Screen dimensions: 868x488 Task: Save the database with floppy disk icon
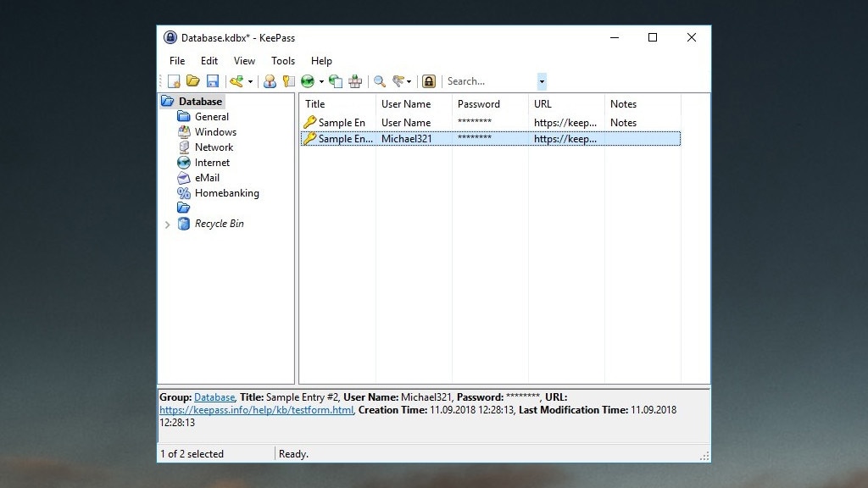(x=213, y=81)
